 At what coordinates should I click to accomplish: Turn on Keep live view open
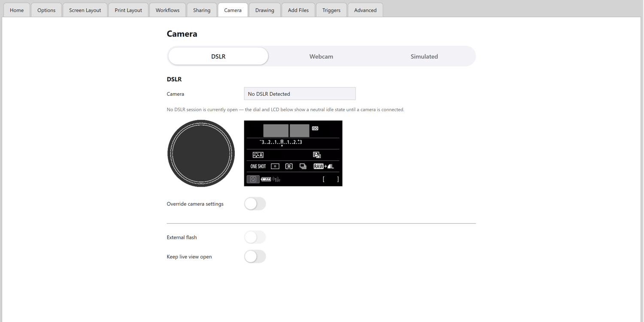point(255,257)
